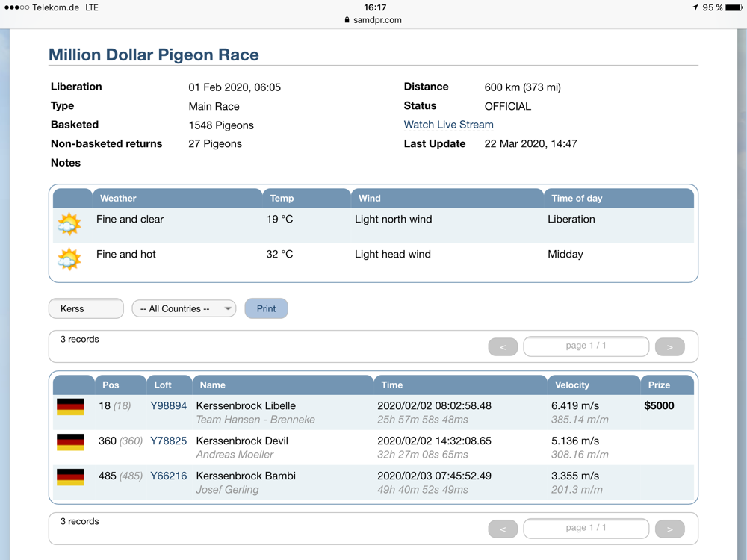Click the top page 1 / 1 selector
Image resolution: width=747 pixels, height=560 pixels.
click(586, 346)
